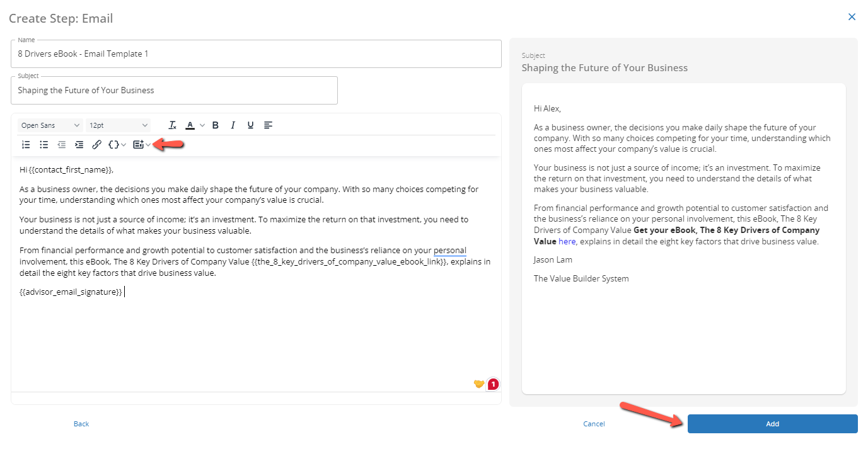Click inside the Subject input field

174,90
